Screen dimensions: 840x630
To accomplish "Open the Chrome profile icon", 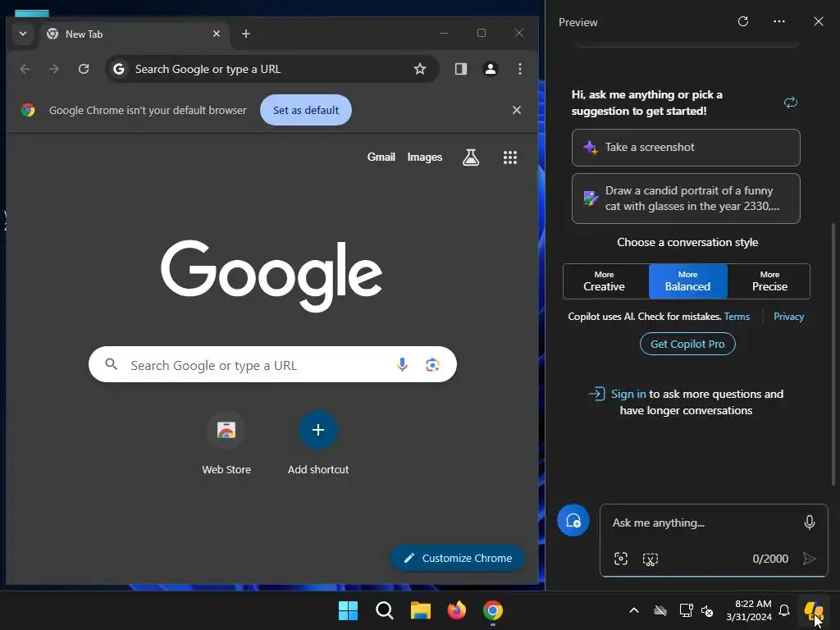I will [x=491, y=69].
